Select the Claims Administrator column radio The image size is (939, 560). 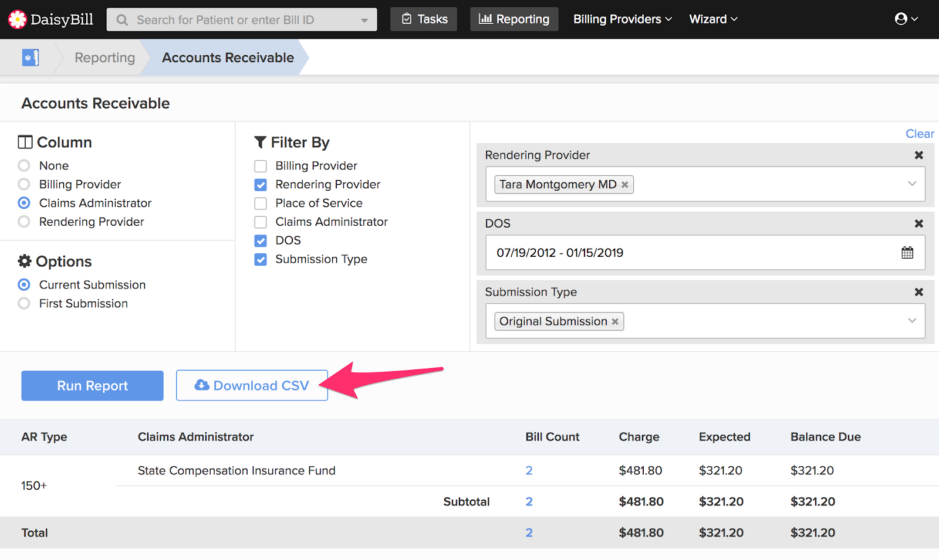24,203
